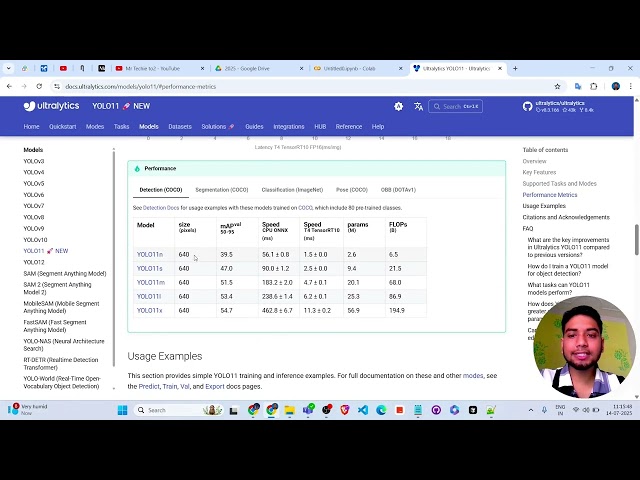640x480 pixels.
Task: Open Datasets in docs navigation
Action: pos(180,127)
